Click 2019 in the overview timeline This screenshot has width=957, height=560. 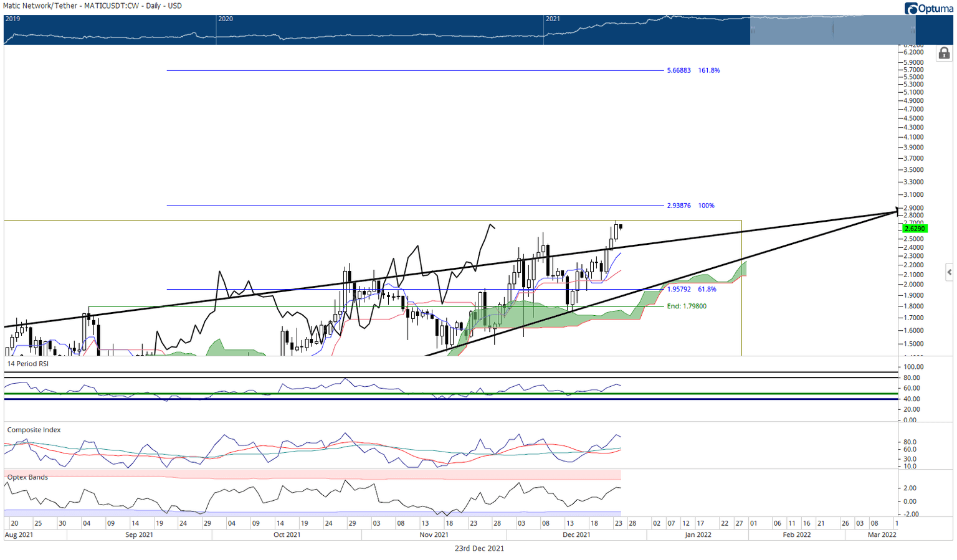[x=12, y=19]
